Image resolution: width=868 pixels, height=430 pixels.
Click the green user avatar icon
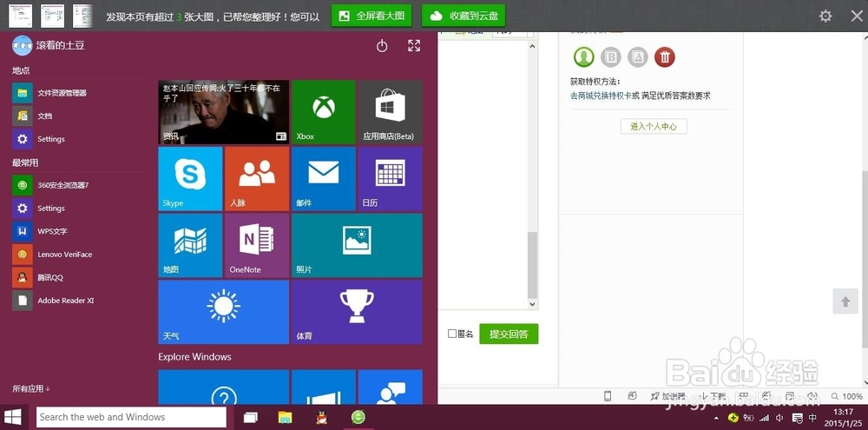tap(583, 56)
